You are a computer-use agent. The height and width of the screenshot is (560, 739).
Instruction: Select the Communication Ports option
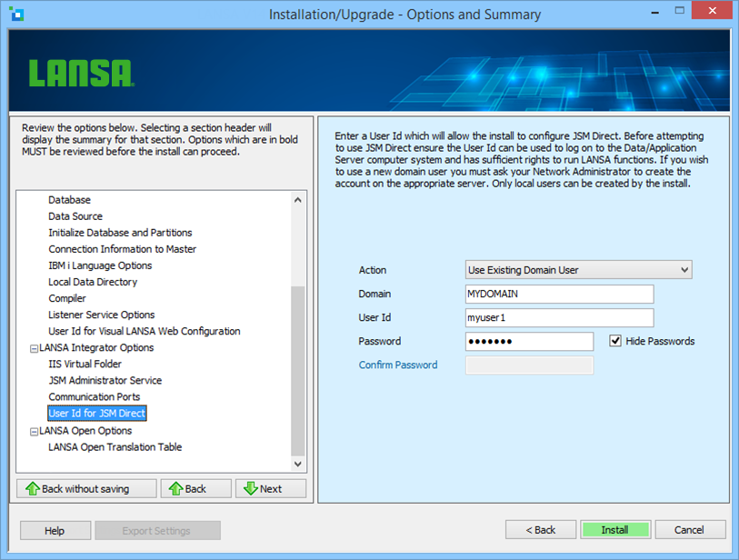point(95,397)
